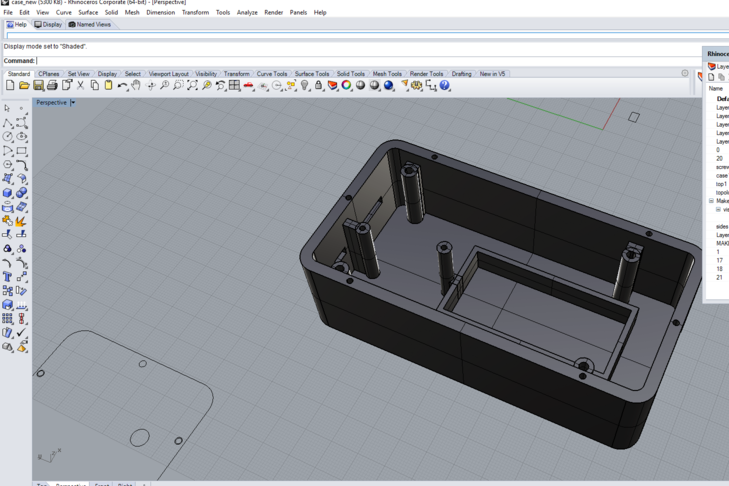This screenshot has width=729, height=486.
Task: Click the Lock objects padlock icon
Action: [318, 85]
